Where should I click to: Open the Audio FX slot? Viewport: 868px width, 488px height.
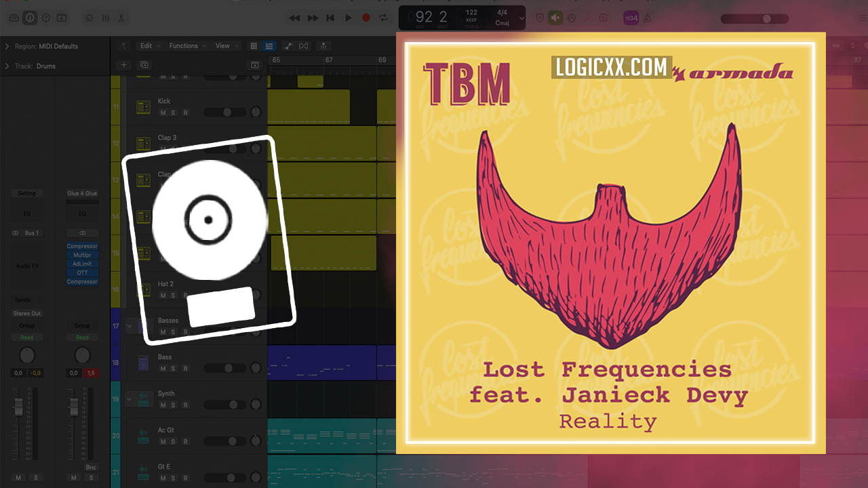[26, 266]
